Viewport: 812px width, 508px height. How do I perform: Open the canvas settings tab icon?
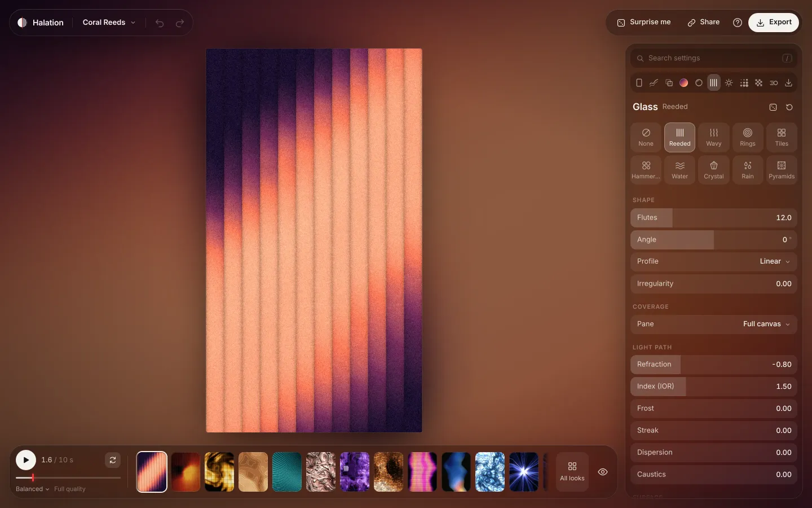click(639, 83)
